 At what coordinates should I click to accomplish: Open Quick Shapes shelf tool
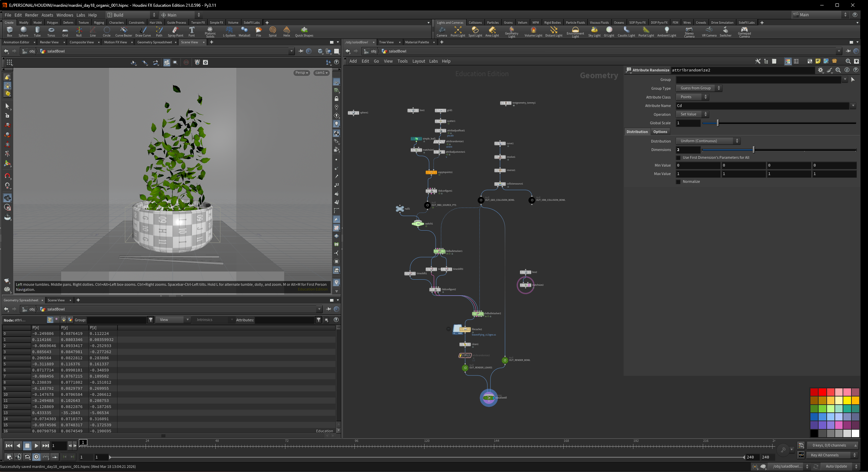click(304, 31)
